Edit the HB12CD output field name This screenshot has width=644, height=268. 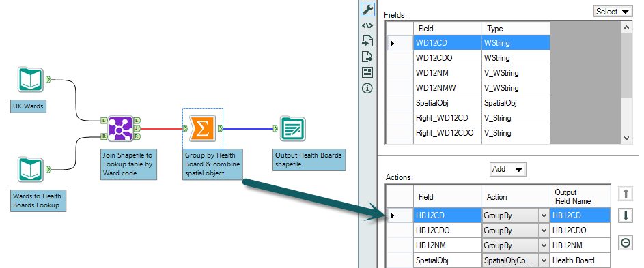click(x=580, y=215)
